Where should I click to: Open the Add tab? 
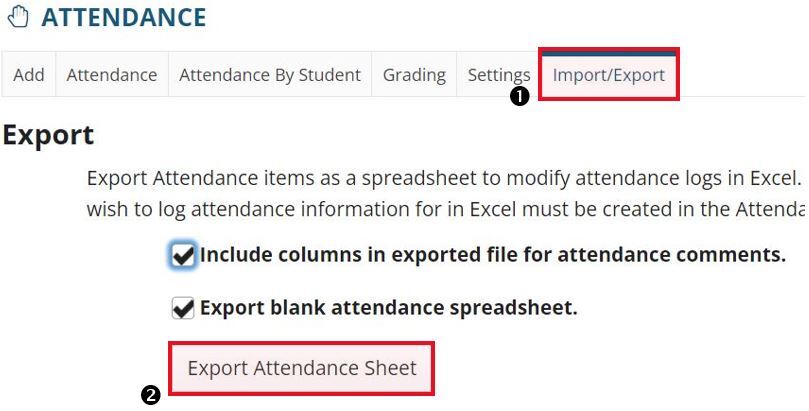[x=28, y=75]
